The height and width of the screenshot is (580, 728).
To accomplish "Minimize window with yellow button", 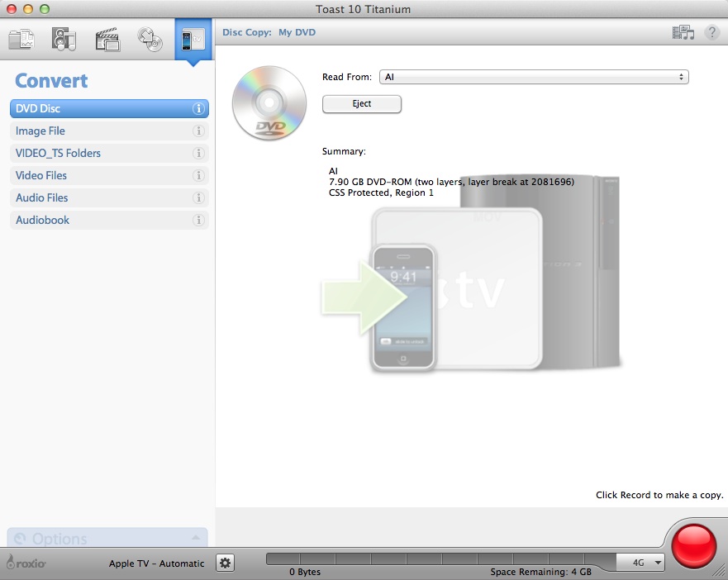I will tap(28, 9).
